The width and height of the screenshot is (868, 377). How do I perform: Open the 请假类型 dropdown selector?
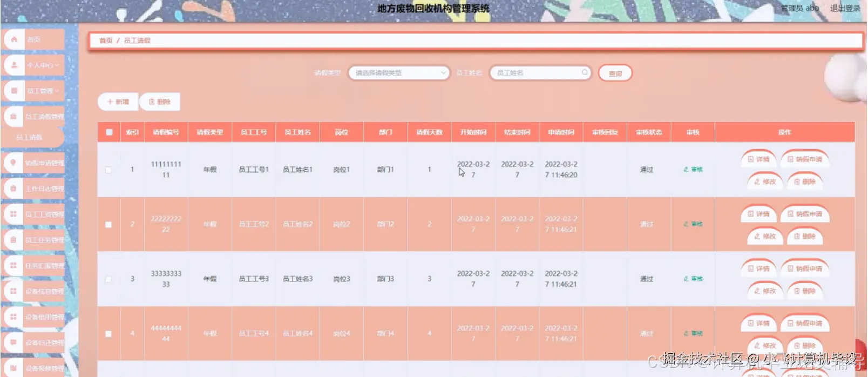tap(399, 72)
